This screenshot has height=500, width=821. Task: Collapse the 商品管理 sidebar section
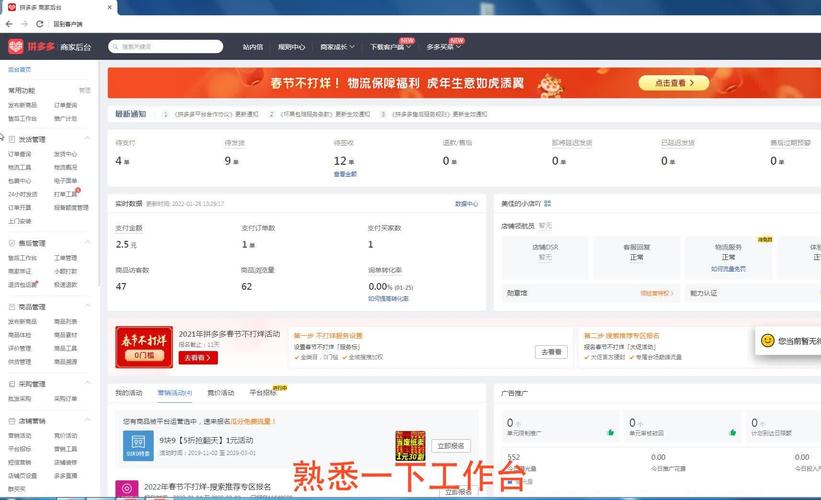point(87,306)
